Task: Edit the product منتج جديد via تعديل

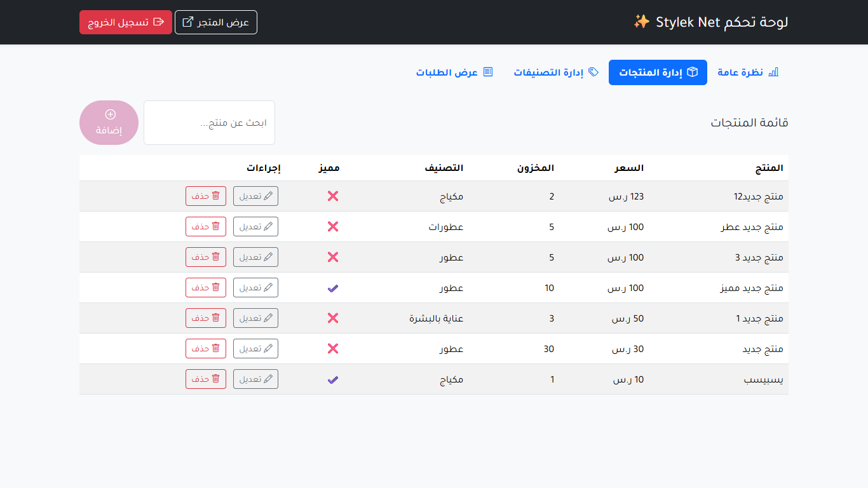Action: pyautogui.click(x=255, y=349)
